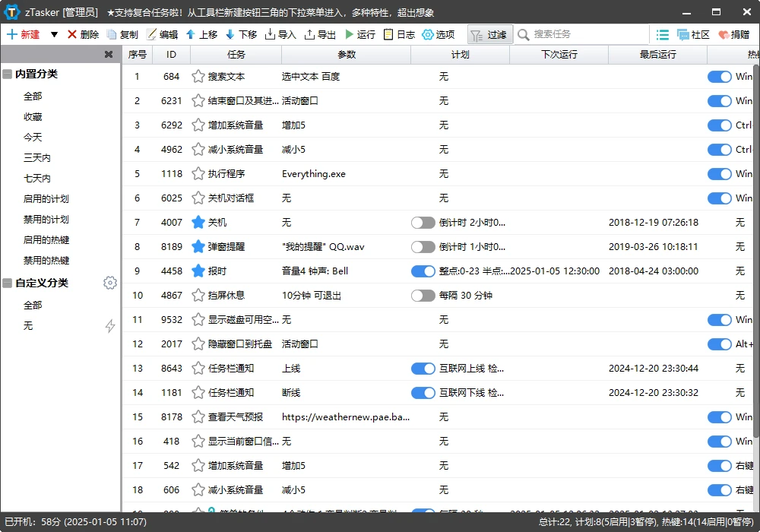Star the 搜索文本 task as favorite

pos(198,77)
